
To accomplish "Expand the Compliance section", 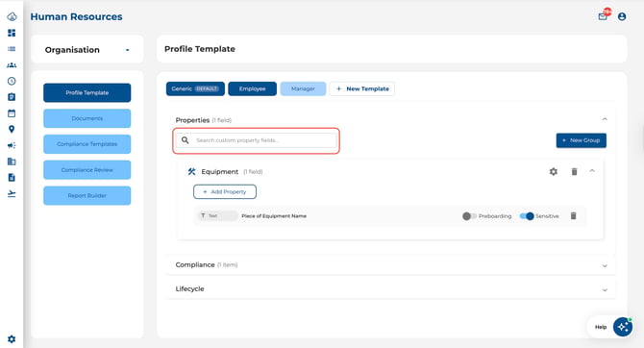I will [x=605, y=266].
